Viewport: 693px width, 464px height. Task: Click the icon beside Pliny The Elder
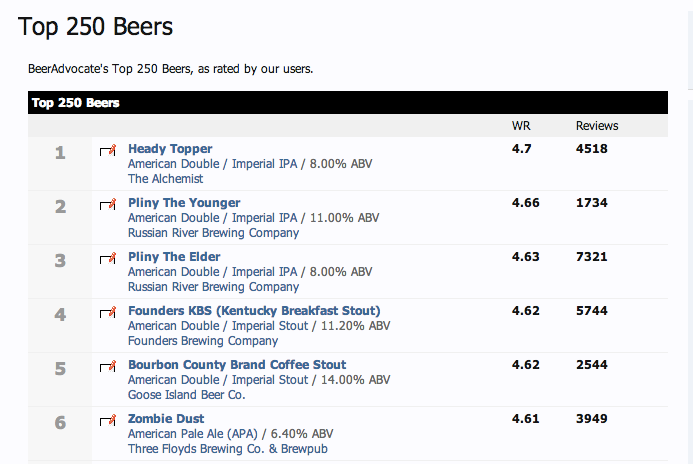[108, 258]
